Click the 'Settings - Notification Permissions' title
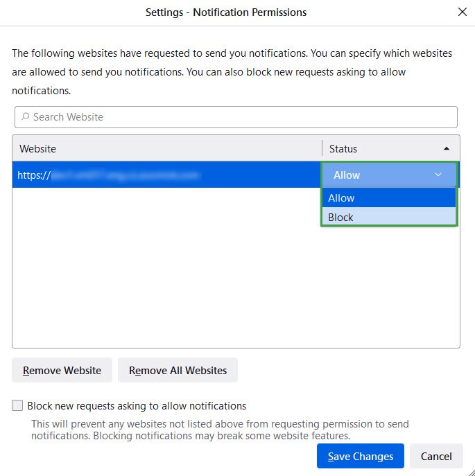 226,12
